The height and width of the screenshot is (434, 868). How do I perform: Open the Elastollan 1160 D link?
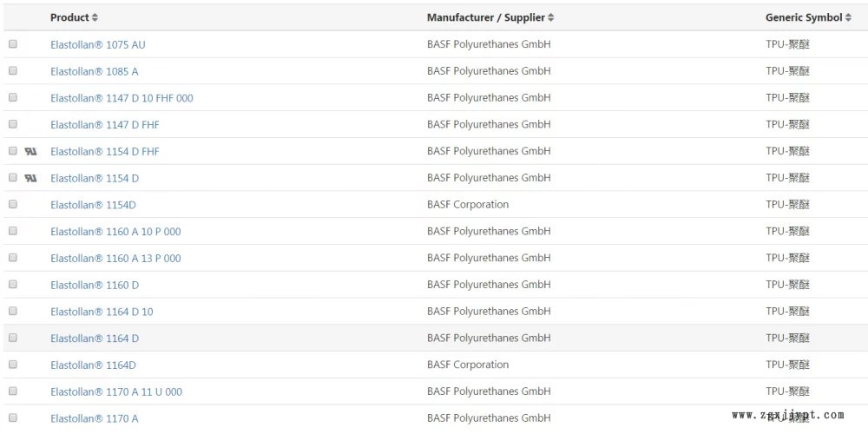pyautogui.click(x=95, y=285)
